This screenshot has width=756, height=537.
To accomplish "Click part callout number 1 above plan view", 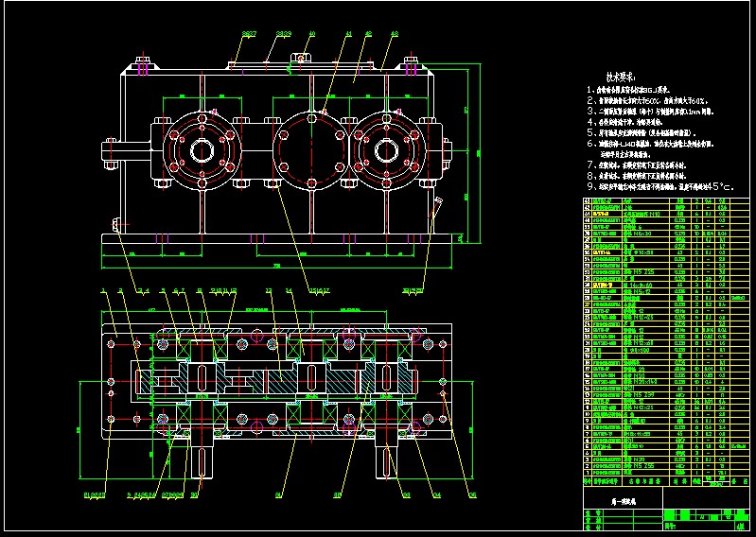I will click(x=103, y=291).
